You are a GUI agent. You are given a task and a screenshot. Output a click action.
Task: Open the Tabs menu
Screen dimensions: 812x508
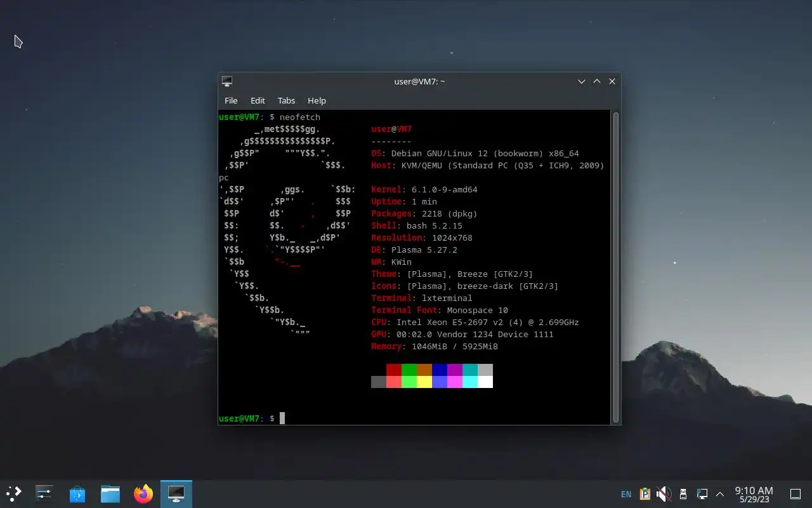(286, 100)
